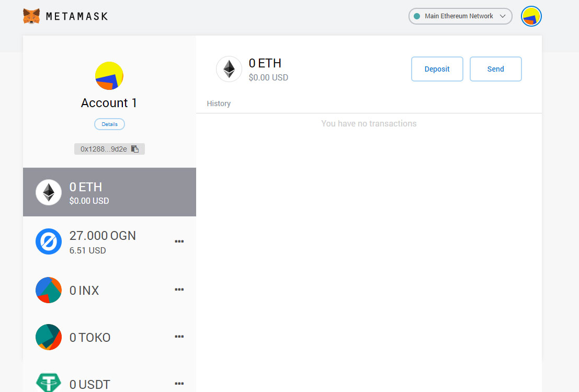Click the INX token identicon
Viewport: 579px width, 392px height.
click(48, 290)
